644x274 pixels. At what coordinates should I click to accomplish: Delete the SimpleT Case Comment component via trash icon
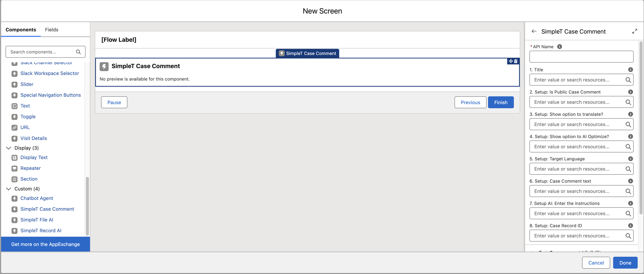516,61
